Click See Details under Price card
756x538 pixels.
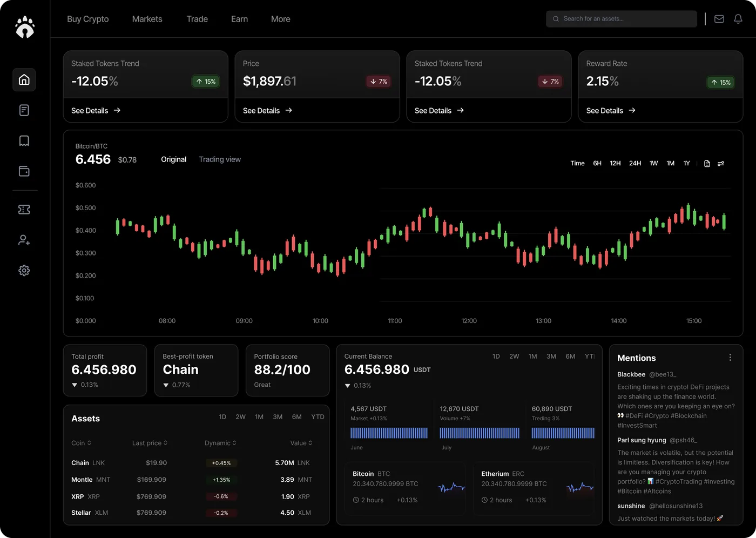pos(268,111)
